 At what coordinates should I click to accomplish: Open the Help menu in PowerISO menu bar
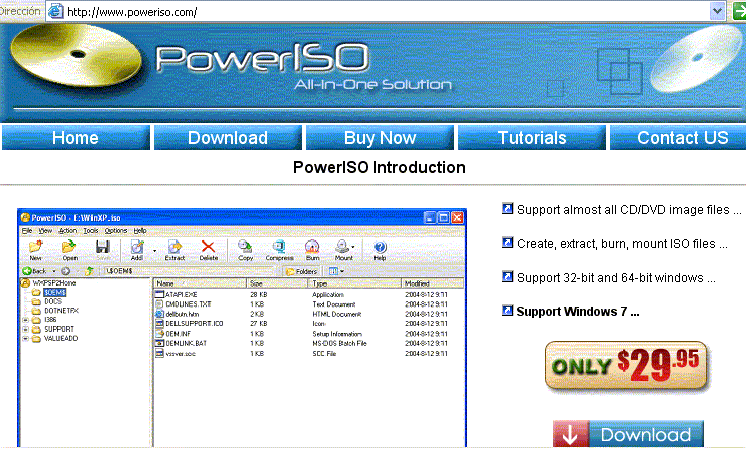[139, 231]
